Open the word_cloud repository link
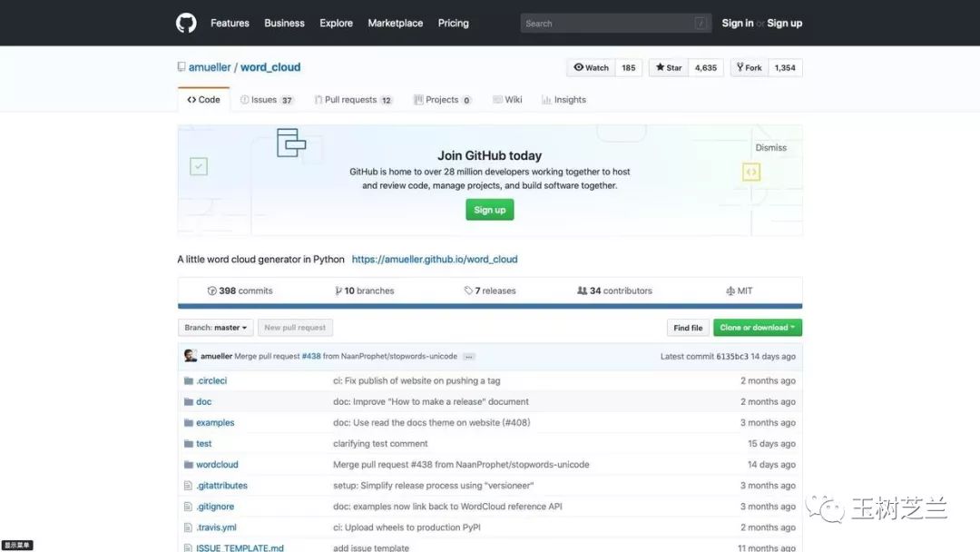The image size is (980, 552). click(270, 67)
